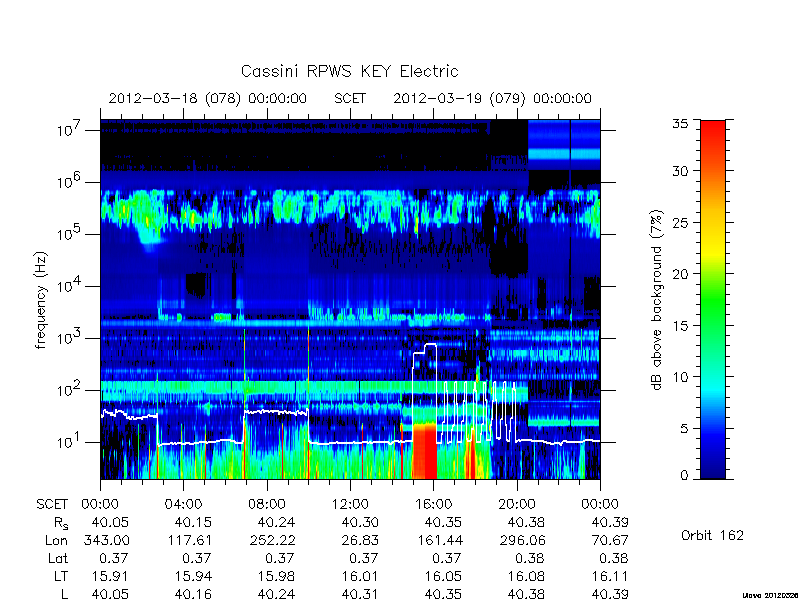Image resolution: width=800 pixels, height=600 pixels.
Task: Click the LT value 16.11
Action: (610, 576)
